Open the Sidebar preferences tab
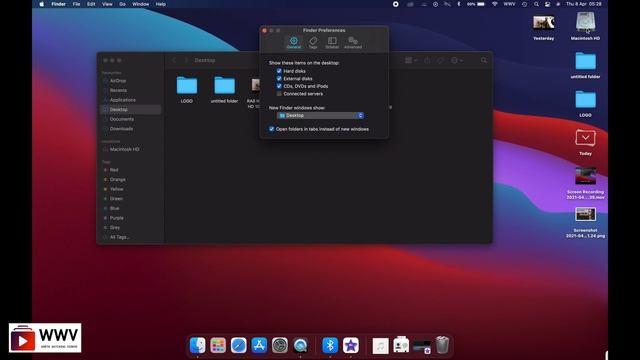Viewport: 640px width, 360px height. pos(332,42)
